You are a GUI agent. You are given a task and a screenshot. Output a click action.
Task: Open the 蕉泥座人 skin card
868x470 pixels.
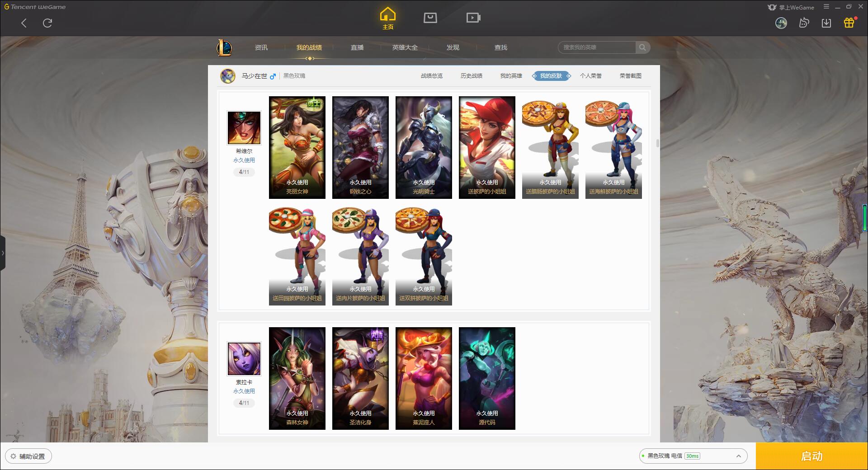pyautogui.click(x=424, y=378)
